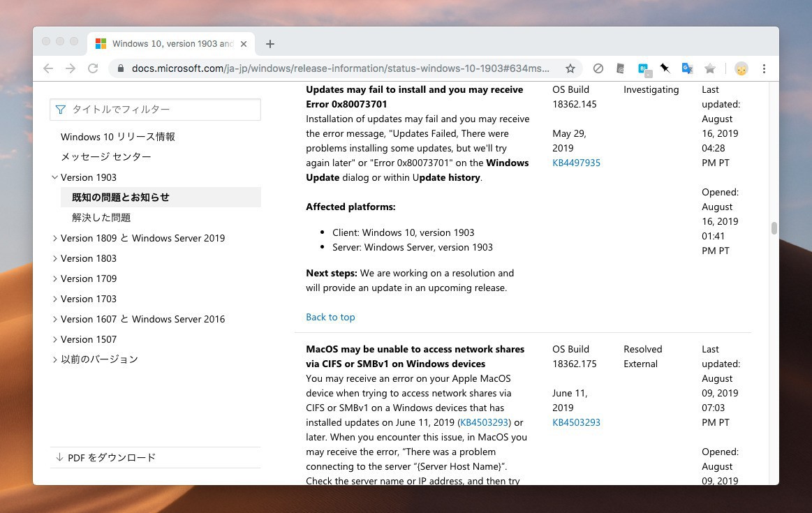Open the Hatena B! bookmark extension

click(x=644, y=69)
